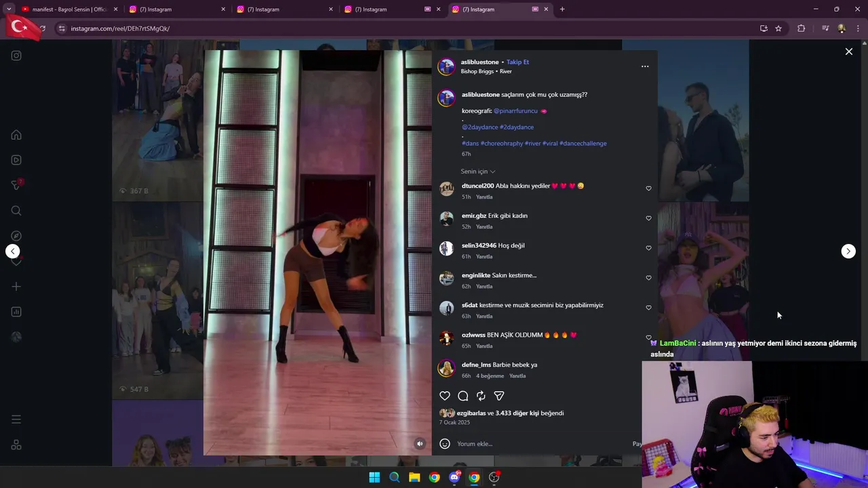
Task: Install app icon in address bar
Action: point(764,28)
